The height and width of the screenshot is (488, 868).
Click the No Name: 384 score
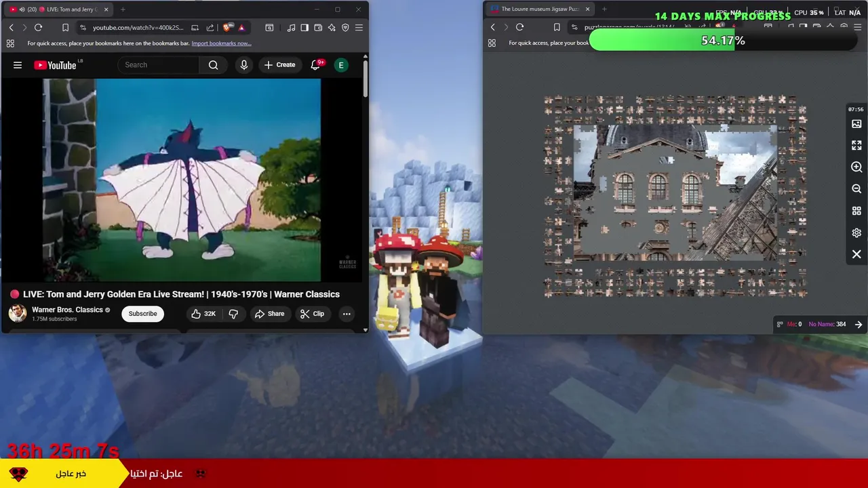click(x=827, y=324)
